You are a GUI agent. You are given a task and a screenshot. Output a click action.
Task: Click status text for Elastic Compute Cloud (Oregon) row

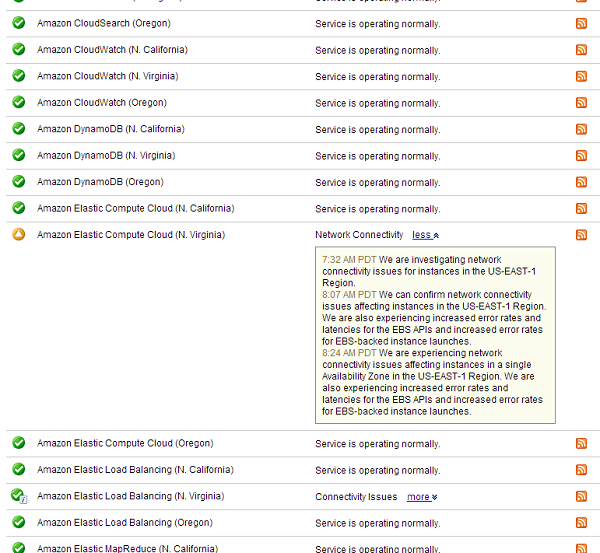coord(378,444)
